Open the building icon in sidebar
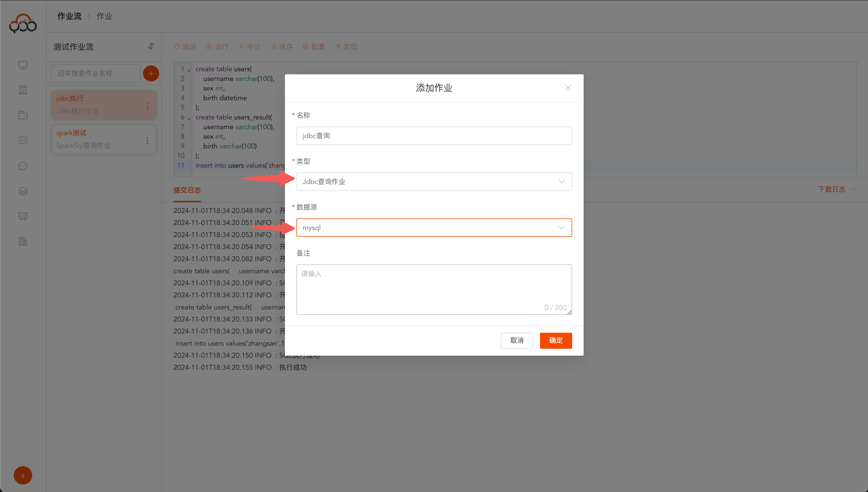868x492 pixels. pos(23,90)
